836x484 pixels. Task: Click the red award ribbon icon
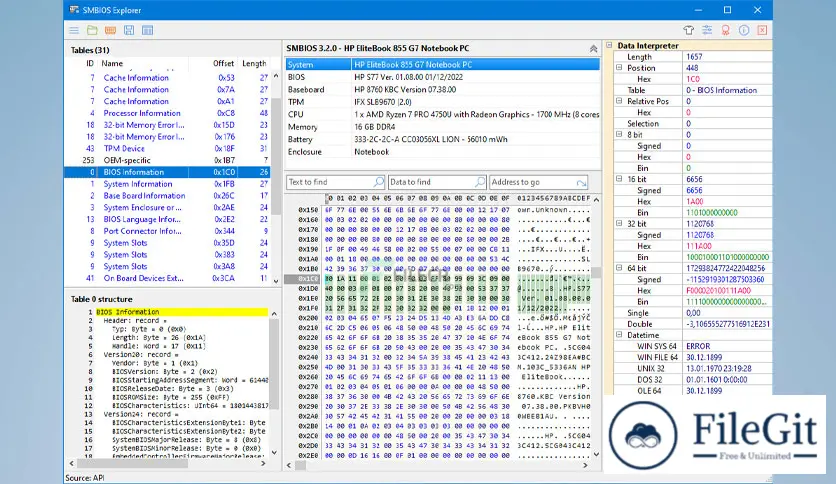(726, 30)
